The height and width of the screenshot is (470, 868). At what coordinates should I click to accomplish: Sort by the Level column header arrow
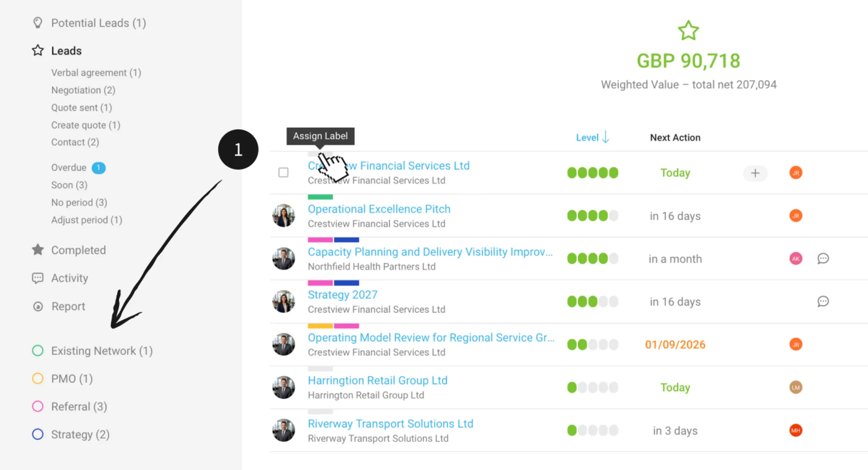click(606, 137)
